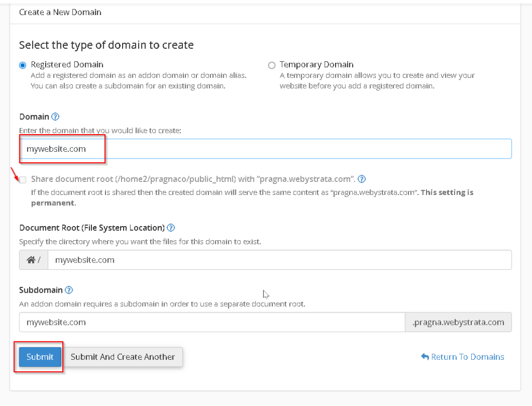Viewport: 532px width, 406px height.
Task: Click the home directory icon prefix
Action: point(34,260)
